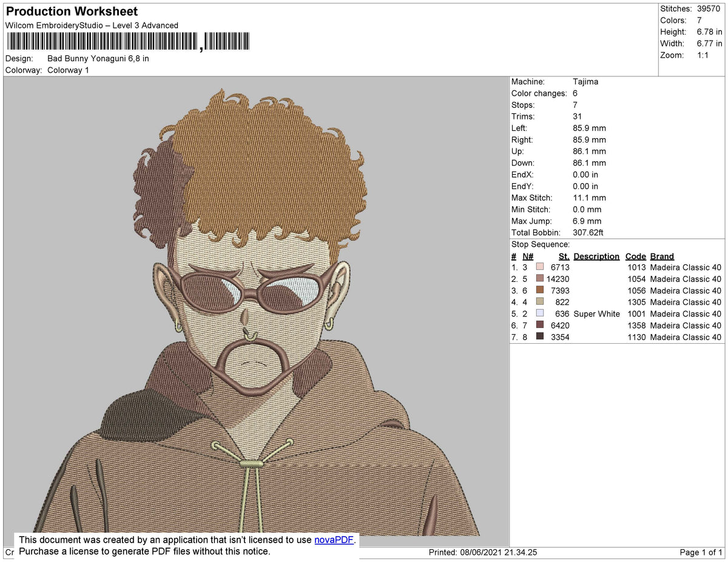
Task: Click the thread code "1130"
Action: [636, 337]
